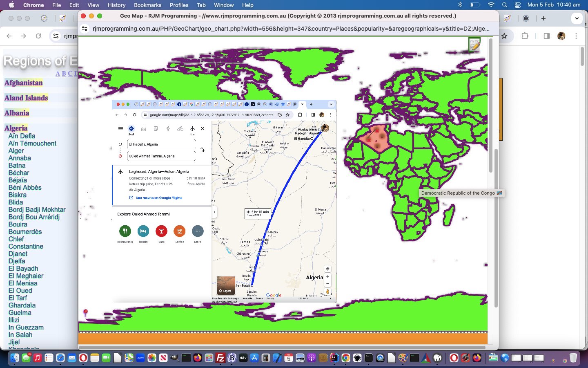Select Bordj Badji Mokhtar region link
588x368 pixels.
[37, 210]
